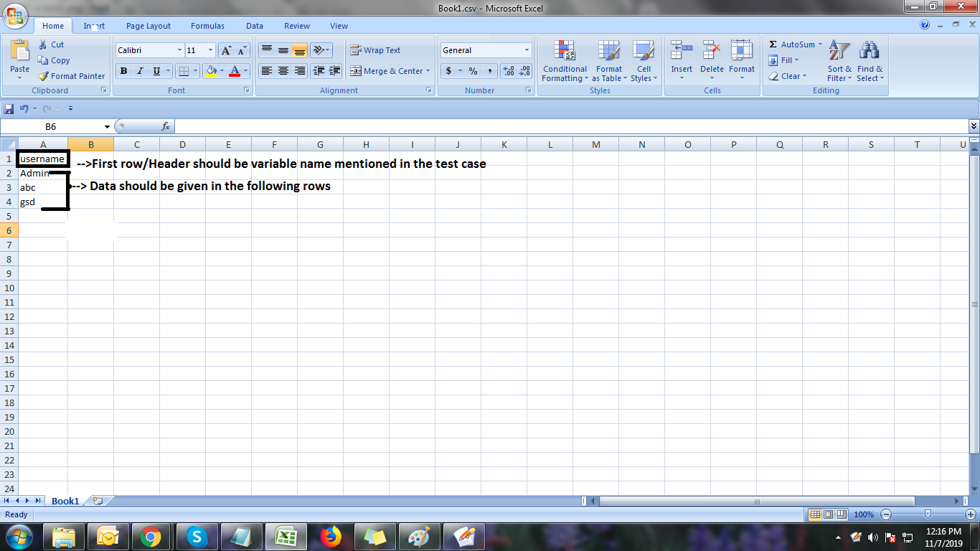The image size is (980, 551).
Task: Align text right
Action: point(299,71)
